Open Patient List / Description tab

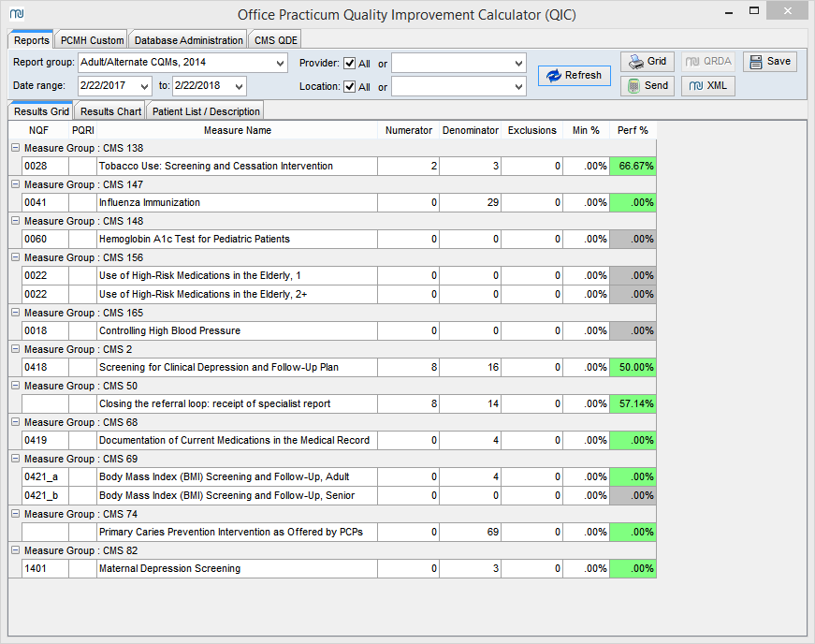[206, 111]
